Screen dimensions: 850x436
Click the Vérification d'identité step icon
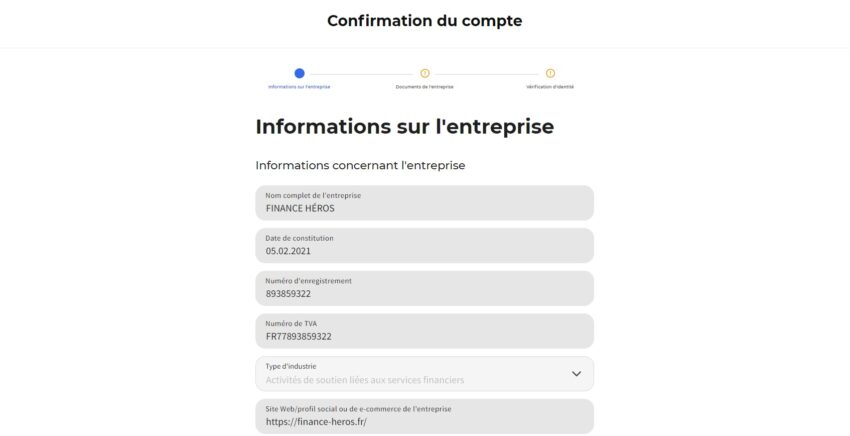pyautogui.click(x=550, y=73)
